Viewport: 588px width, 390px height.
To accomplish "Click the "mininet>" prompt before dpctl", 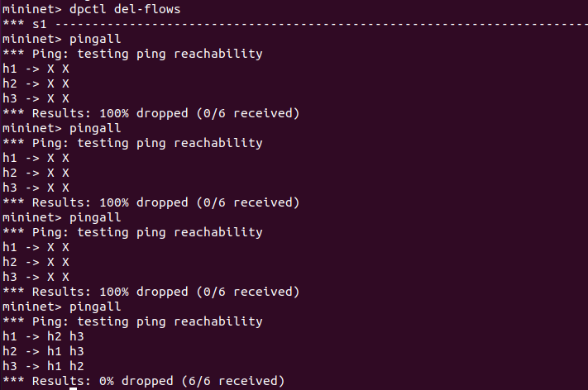I will tap(29, 9).
